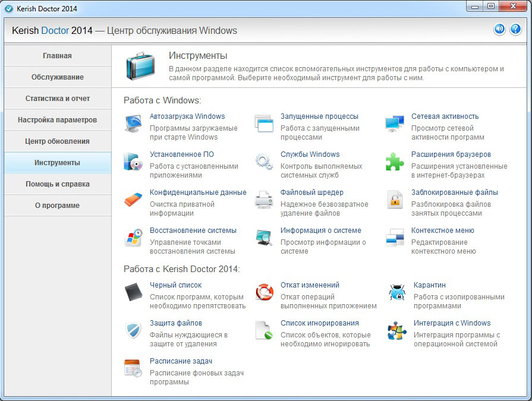Screen dimensions: 532x401
Task: Select the Инструменты sidebar item
Action: (x=58, y=163)
